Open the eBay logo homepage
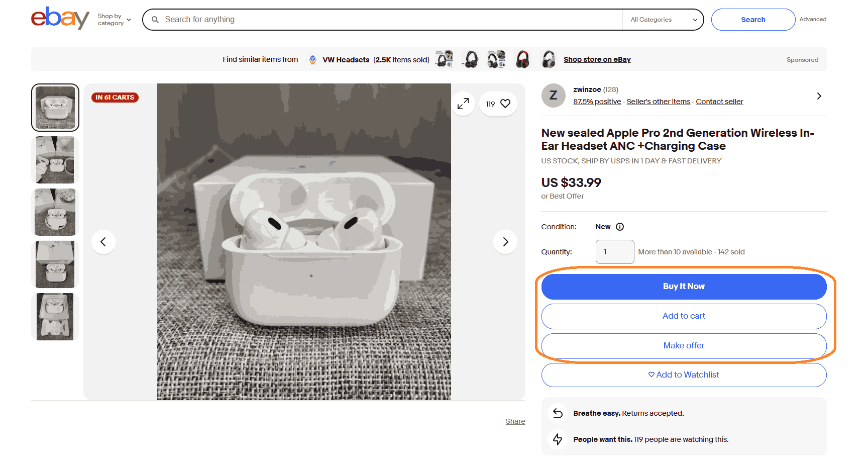This screenshot has width=868, height=463. coord(60,18)
